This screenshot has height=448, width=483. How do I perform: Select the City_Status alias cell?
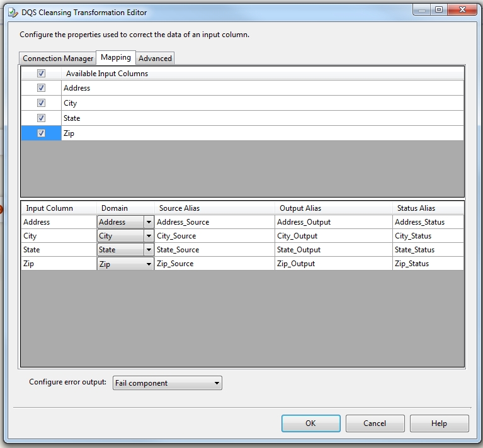[x=428, y=236]
